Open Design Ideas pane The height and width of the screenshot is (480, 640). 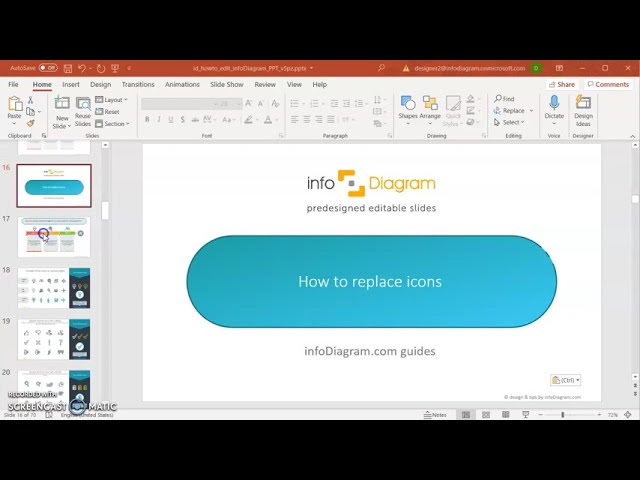[x=583, y=111]
